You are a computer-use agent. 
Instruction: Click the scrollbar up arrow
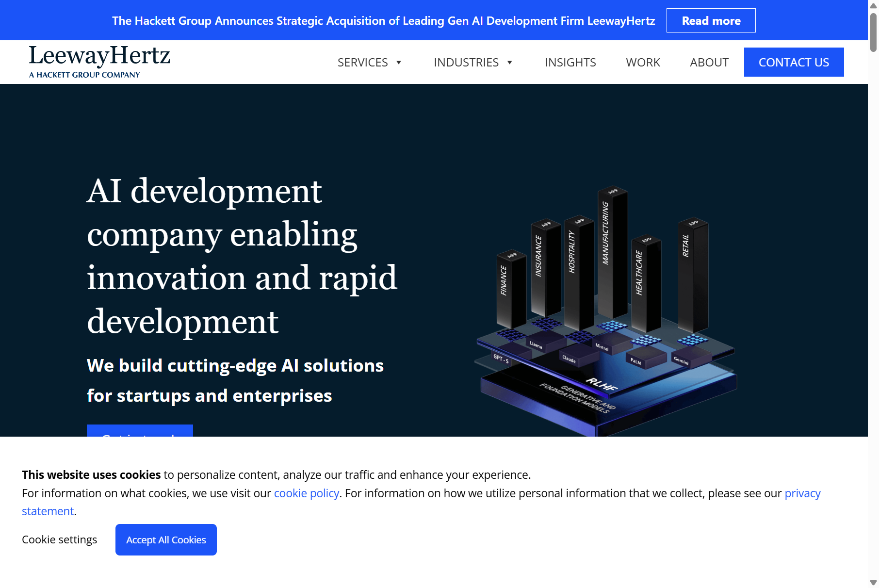pyautogui.click(x=873, y=5)
